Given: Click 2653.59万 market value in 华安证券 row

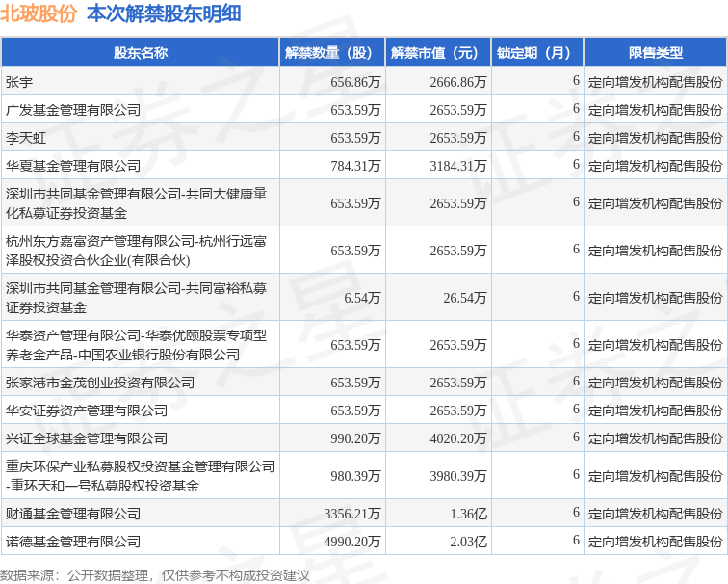Looking at the screenshot, I should (x=458, y=411).
